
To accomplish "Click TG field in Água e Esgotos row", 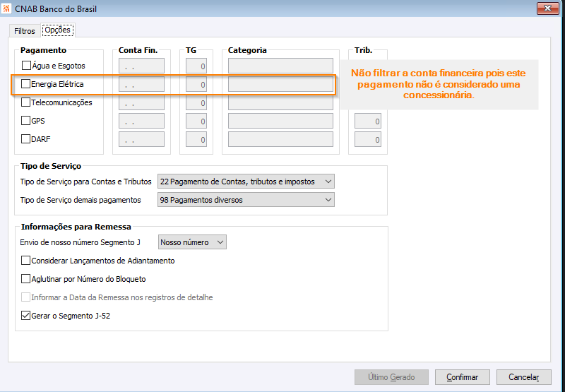I will click(x=196, y=66).
